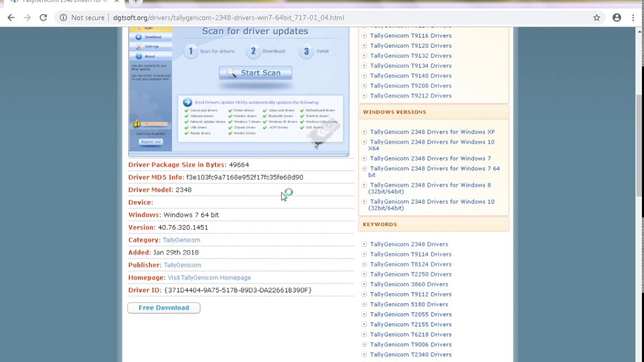Open TallyGenicom 2348 Drivers for Windows 10 X64

tap(431, 145)
